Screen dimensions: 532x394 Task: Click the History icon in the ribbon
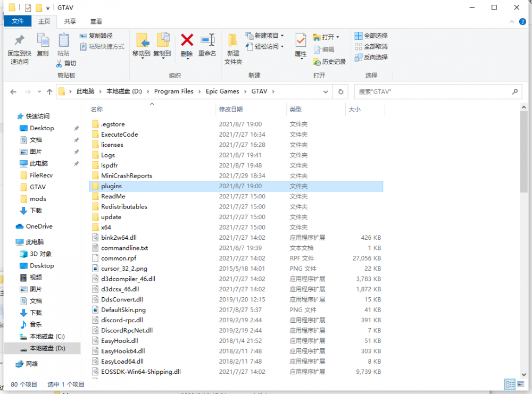[317, 62]
